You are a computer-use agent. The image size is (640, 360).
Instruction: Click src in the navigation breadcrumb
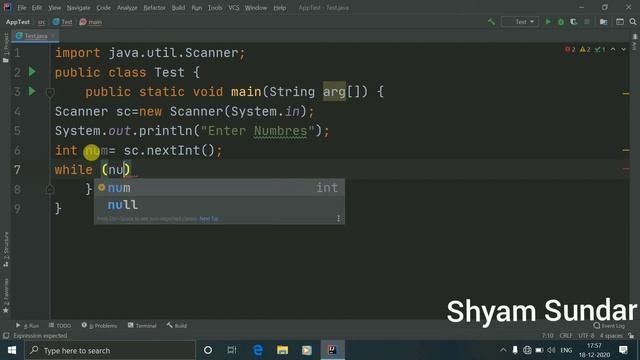click(x=42, y=22)
